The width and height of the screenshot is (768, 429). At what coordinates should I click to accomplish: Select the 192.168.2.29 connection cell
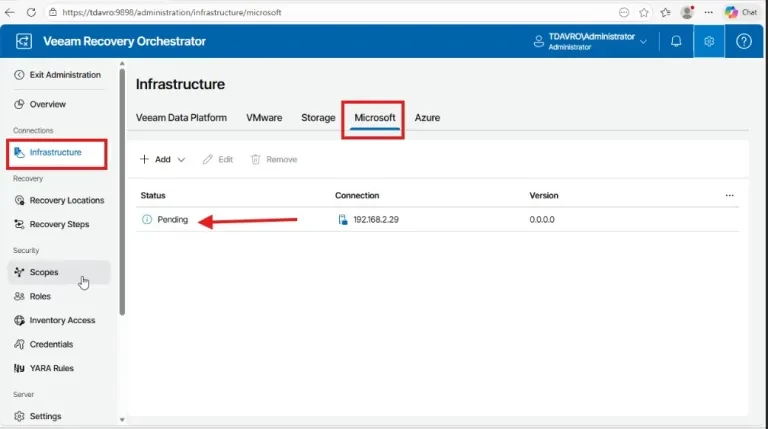coord(376,220)
